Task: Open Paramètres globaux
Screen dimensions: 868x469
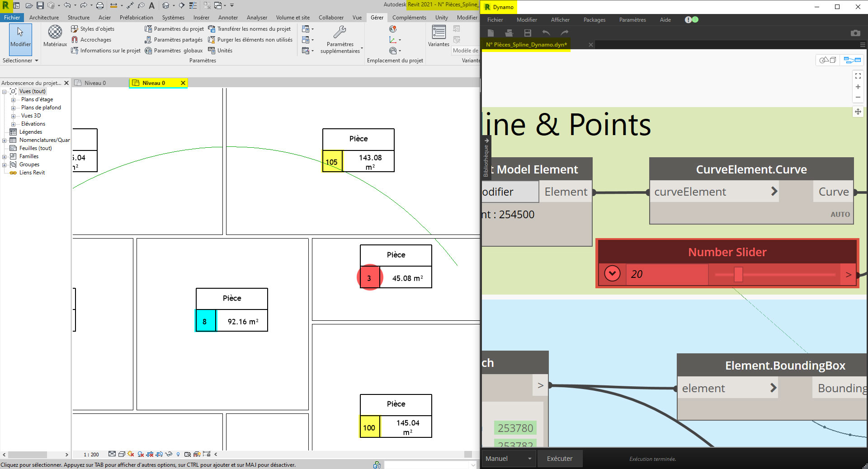Action: click(x=174, y=51)
